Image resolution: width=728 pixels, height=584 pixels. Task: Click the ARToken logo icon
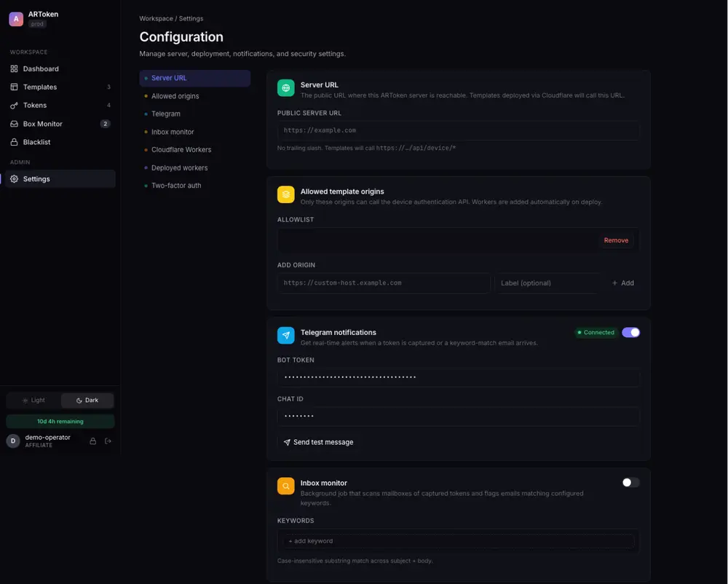16,19
